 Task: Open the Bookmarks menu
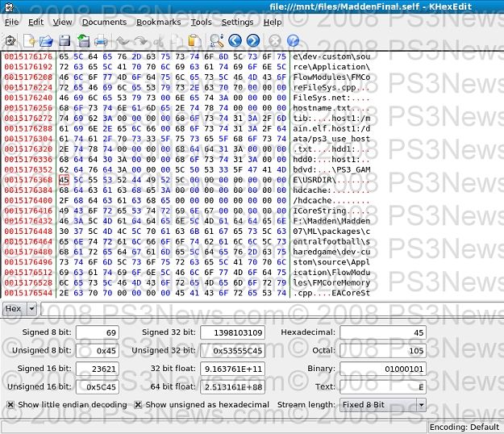coord(159,22)
